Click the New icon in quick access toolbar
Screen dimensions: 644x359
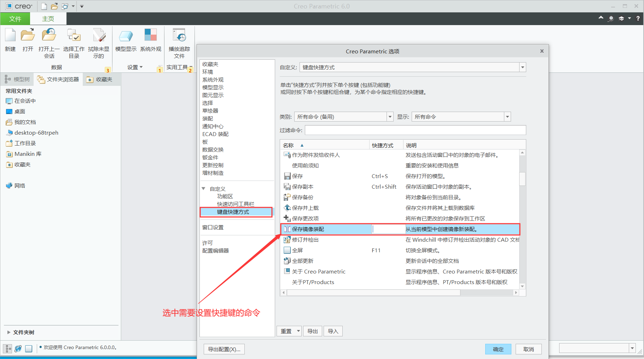(44, 6)
